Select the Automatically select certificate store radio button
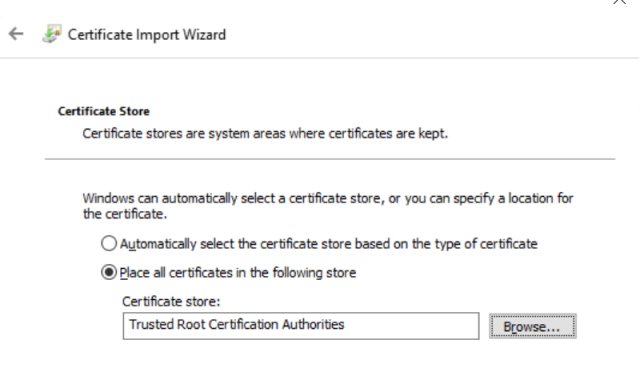This screenshot has width=640, height=376. pyautogui.click(x=109, y=243)
